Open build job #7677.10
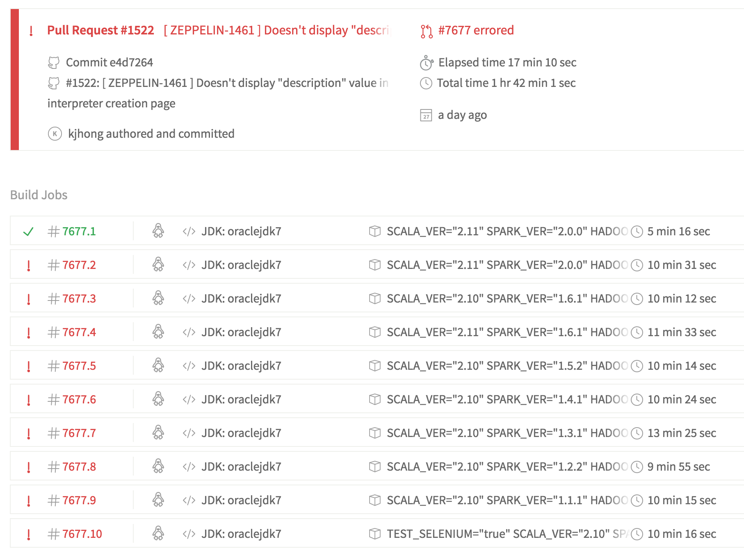Screen dimensions: 744x560 (82, 534)
